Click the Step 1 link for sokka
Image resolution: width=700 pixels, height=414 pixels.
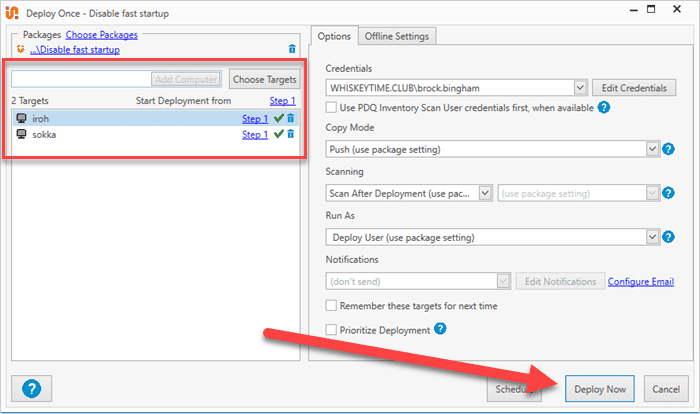tap(255, 134)
